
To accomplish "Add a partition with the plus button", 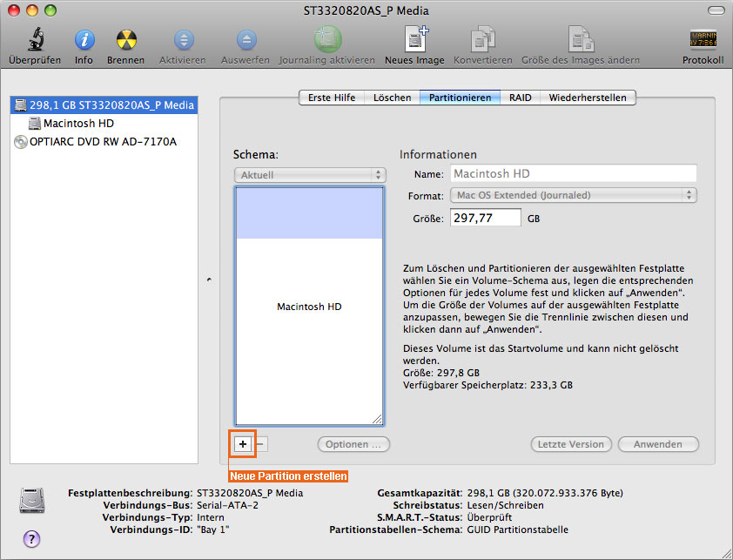I will (x=243, y=444).
